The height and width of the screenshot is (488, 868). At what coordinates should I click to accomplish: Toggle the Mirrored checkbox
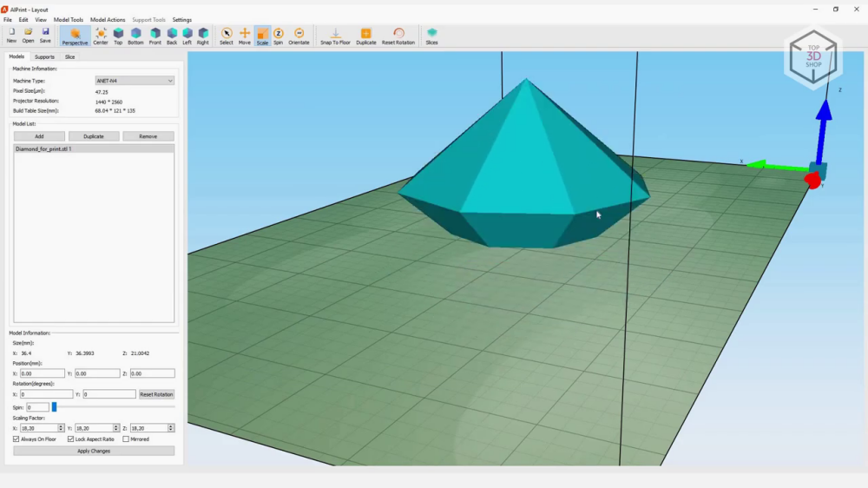click(x=126, y=439)
